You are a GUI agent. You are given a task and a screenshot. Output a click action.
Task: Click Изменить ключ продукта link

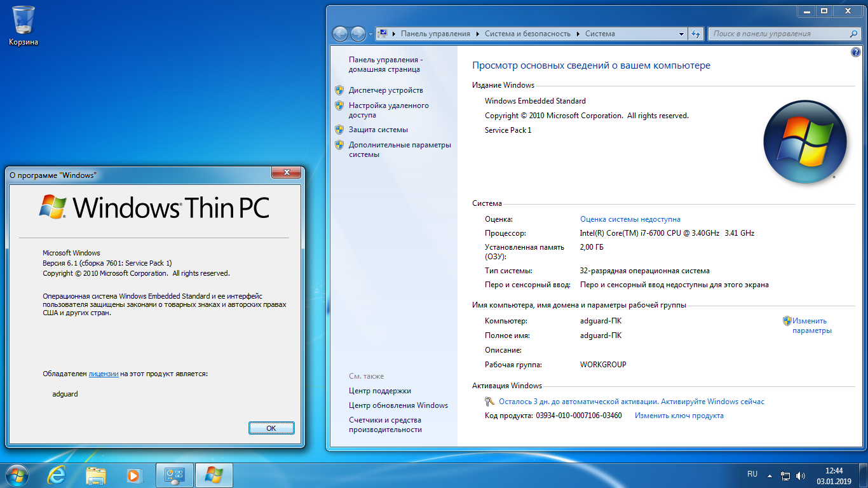(x=679, y=416)
